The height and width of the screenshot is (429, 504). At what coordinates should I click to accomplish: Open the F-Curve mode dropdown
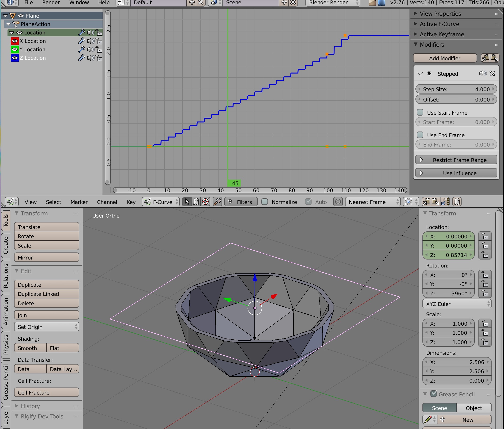[161, 202]
